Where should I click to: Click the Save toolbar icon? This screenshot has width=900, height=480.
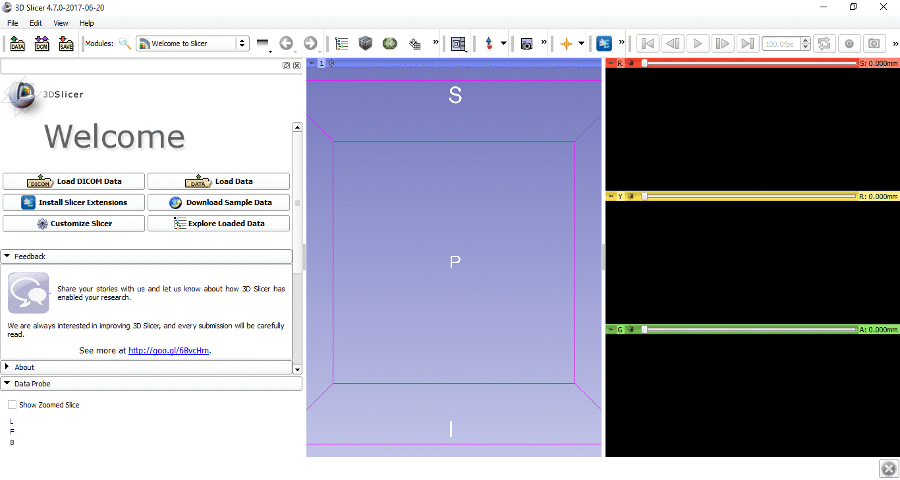[x=66, y=44]
